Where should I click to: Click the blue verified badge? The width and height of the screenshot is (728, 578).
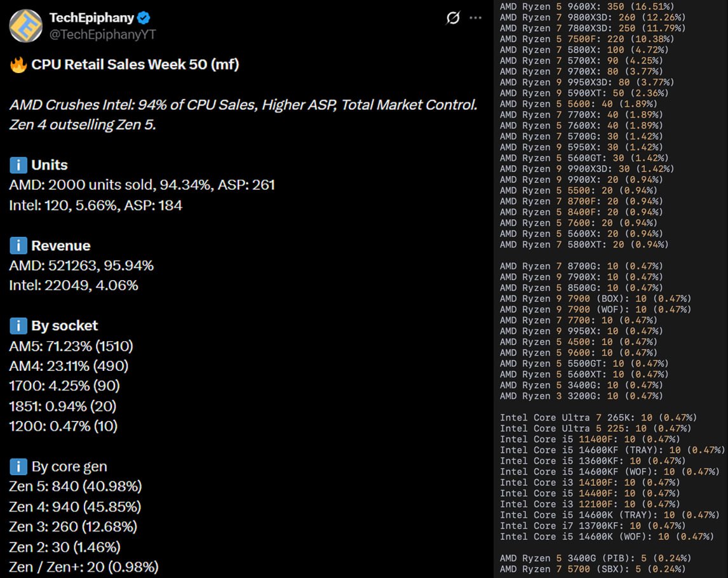[x=144, y=18]
